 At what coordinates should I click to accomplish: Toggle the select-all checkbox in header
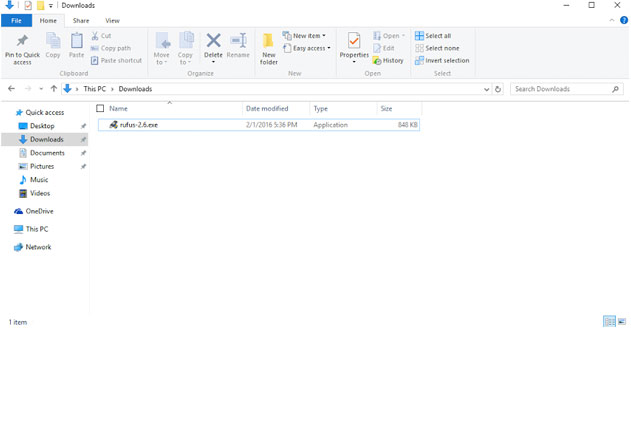100,108
